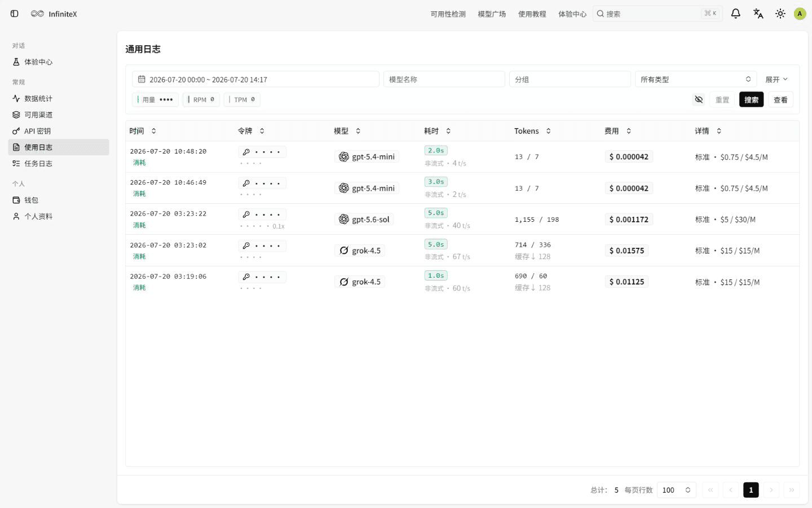Select 使用日志 in the sidebar

tap(59, 147)
